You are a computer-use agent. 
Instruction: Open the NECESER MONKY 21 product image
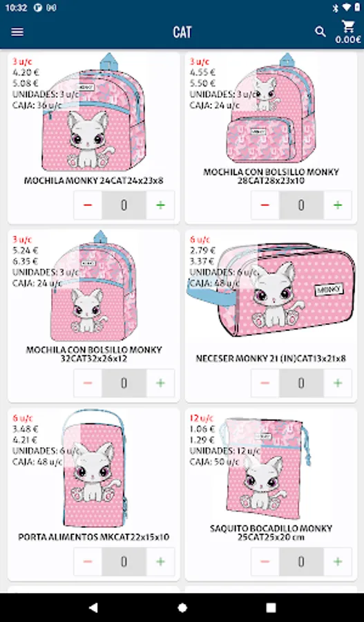pyautogui.click(x=271, y=289)
